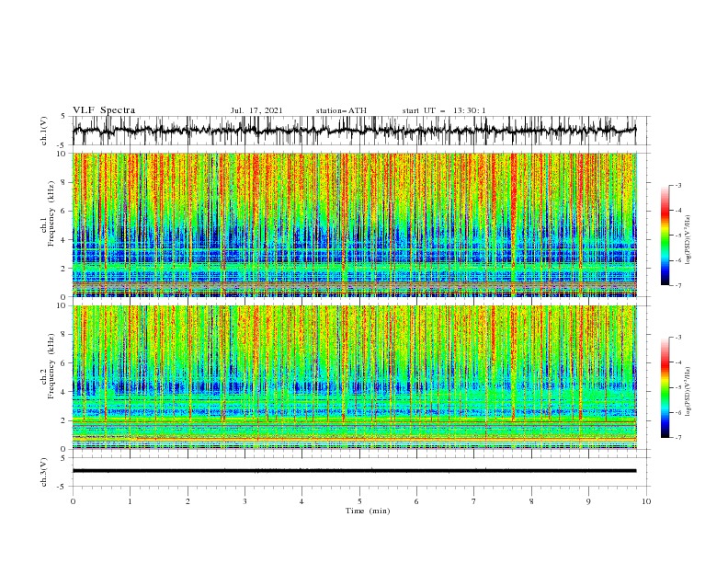Click the 'ch.3(V)' waveform axis label
Image resolution: width=728 pixels, height=563 pixels.
coord(44,472)
